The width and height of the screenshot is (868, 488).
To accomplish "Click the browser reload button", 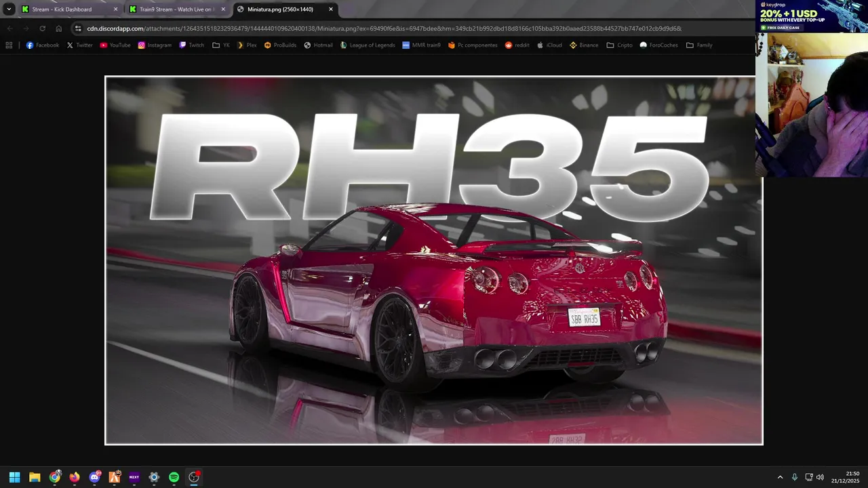I will pyautogui.click(x=42, y=28).
